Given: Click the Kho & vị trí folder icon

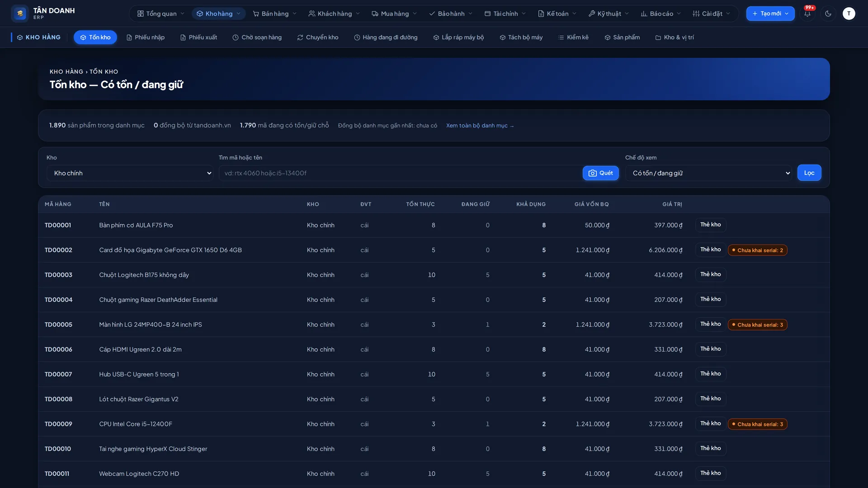Looking at the screenshot, I should tap(658, 38).
